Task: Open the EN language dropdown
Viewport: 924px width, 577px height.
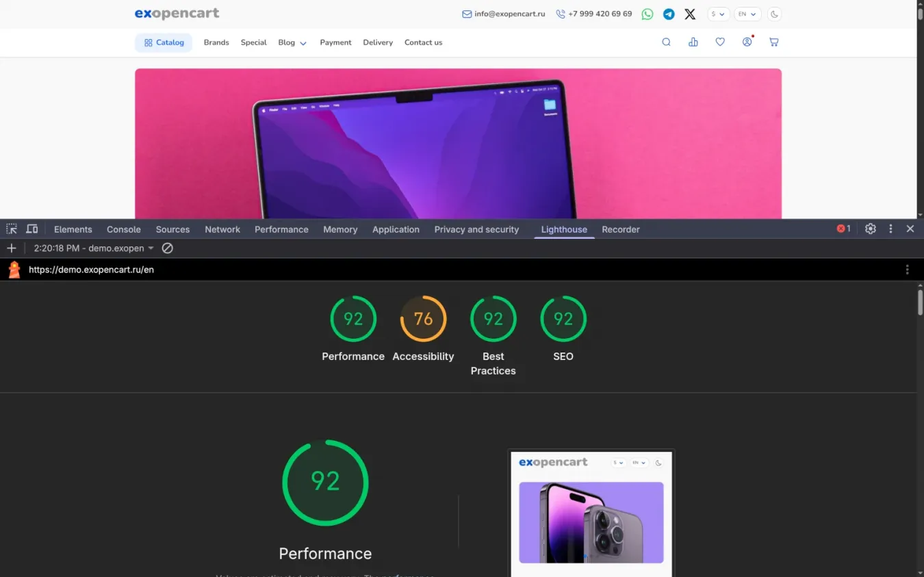Action: point(747,14)
